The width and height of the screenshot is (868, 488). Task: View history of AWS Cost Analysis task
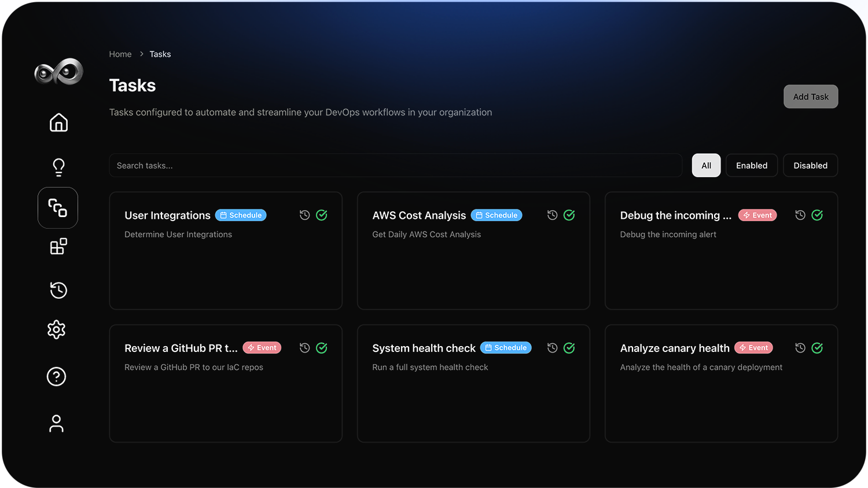pyautogui.click(x=553, y=215)
